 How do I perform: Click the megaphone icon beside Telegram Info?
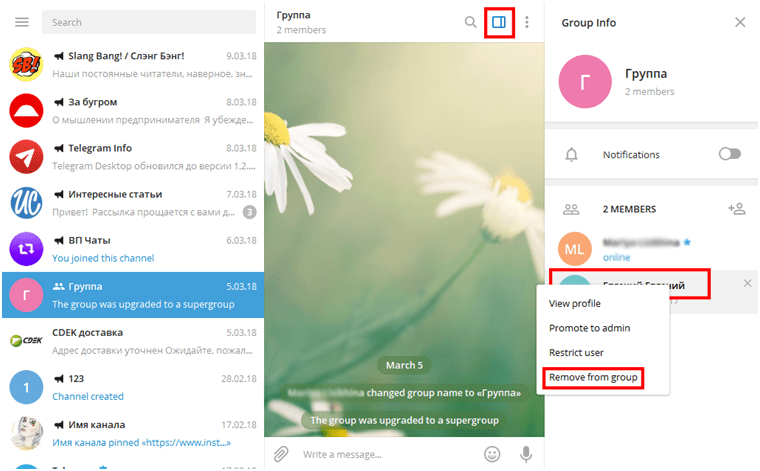(x=59, y=148)
